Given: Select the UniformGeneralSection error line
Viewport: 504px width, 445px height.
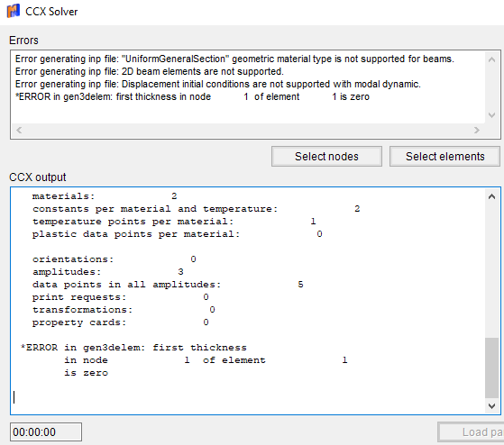Looking at the screenshot, I should click(x=234, y=59).
